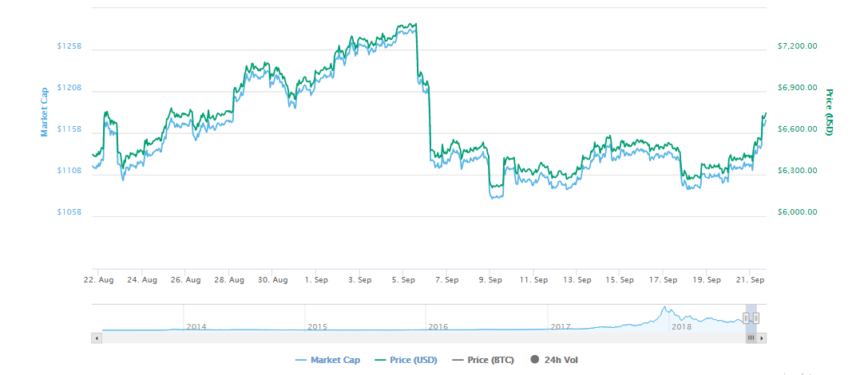Click the 2018 label in the navigator

coord(681,327)
